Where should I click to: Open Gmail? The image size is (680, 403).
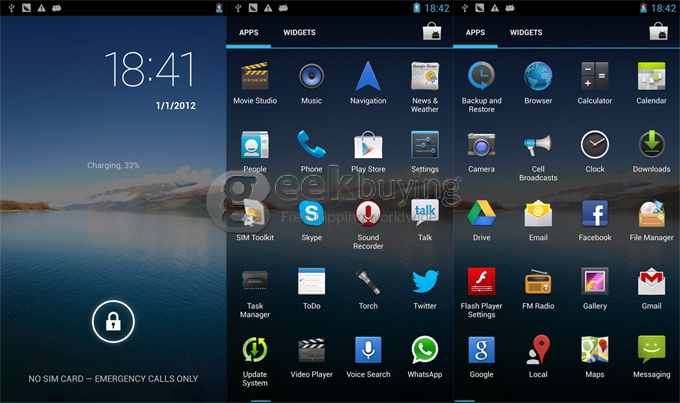pyautogui.click(x=651, y=282)
